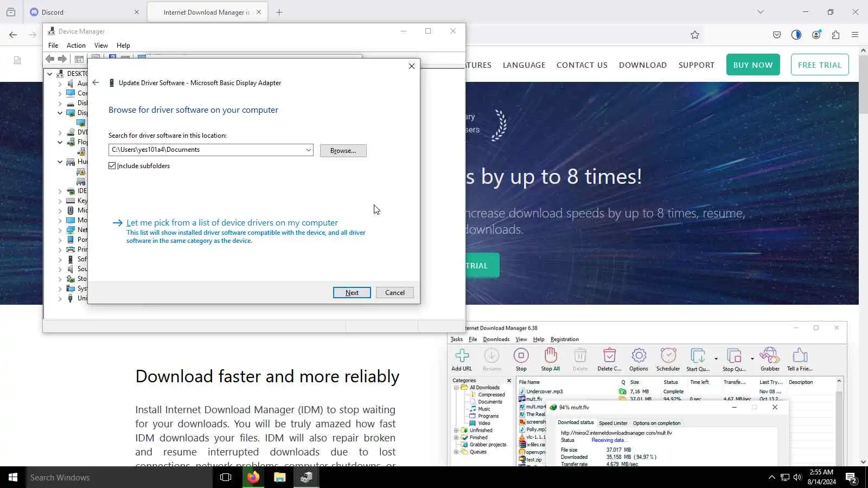The width and height of the screenshot is (868, 488).
Task: Click the Search Windows box on taskbar
Action: point(119,477)
